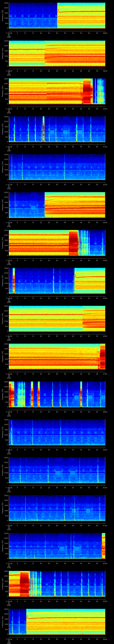Image resolution: width=114 pixels, height=644 pixels.
Task: Click the 54:00 end time label
Action: (105, 639)
